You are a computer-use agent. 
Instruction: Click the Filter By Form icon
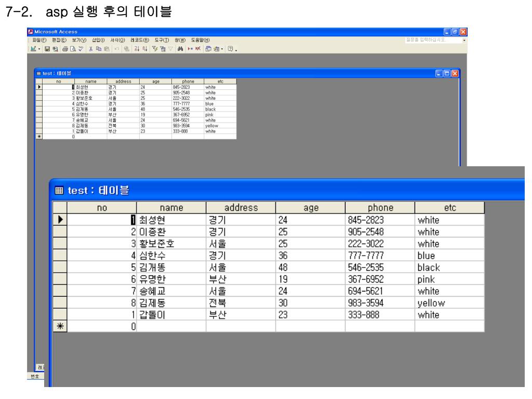163,49
